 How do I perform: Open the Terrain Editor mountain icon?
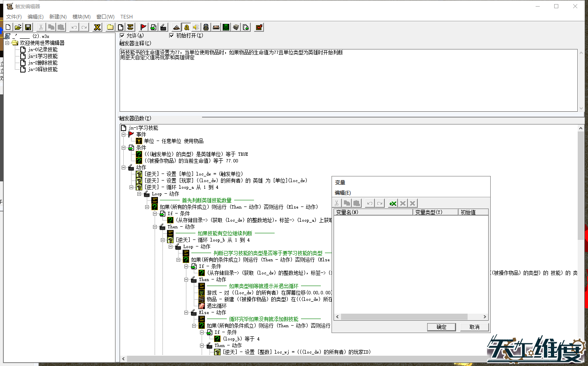pyautogui.click(x=176, y=27)
